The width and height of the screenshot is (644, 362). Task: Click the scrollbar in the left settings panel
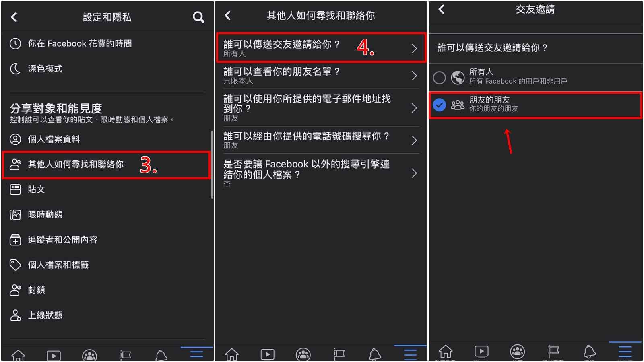click(212, 165)
